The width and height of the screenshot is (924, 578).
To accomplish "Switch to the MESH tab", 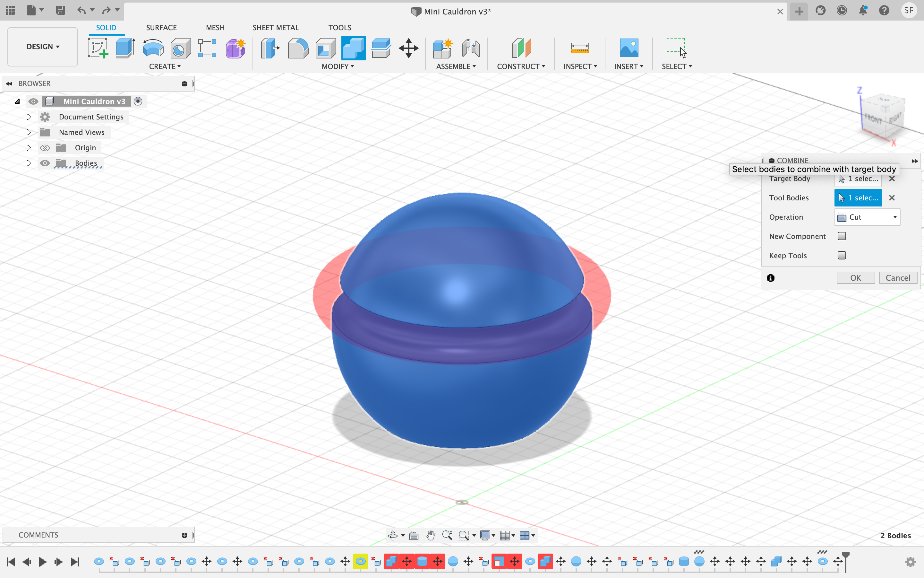I will coord(215,28).
